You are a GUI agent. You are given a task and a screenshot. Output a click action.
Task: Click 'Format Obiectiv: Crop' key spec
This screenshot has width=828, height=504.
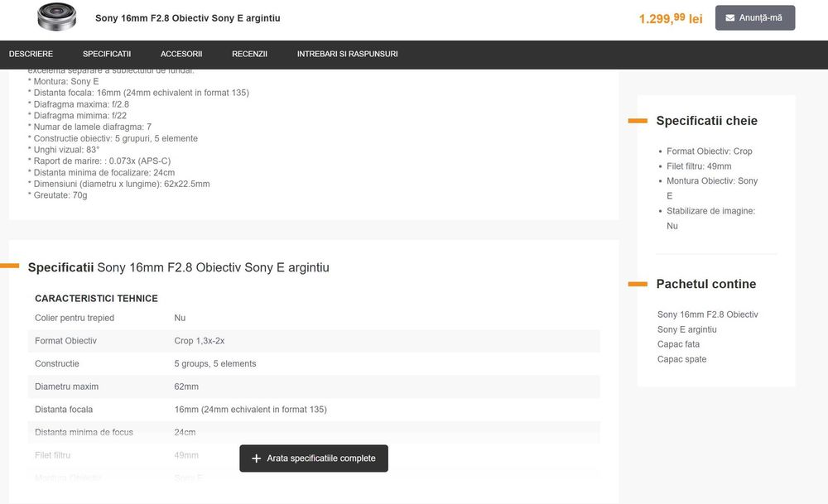(x=710, y=151)
